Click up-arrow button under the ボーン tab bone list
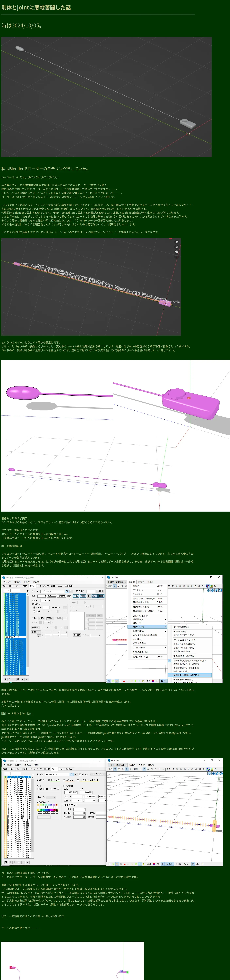Image resolution: width=230 pixels, height=980 pixels. (10, 679)
